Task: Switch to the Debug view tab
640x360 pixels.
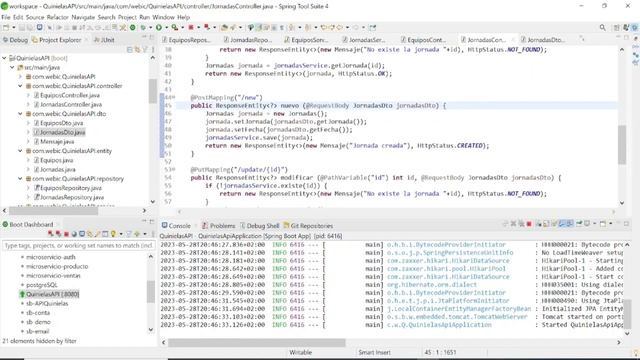Action: tap(15, 40)
